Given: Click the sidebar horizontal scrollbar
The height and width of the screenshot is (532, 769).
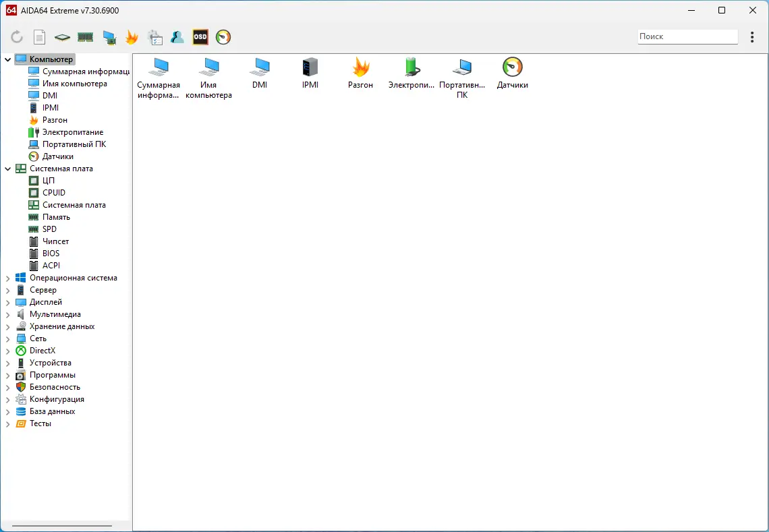Looking at the screenshot, I should tap(62, 526).
